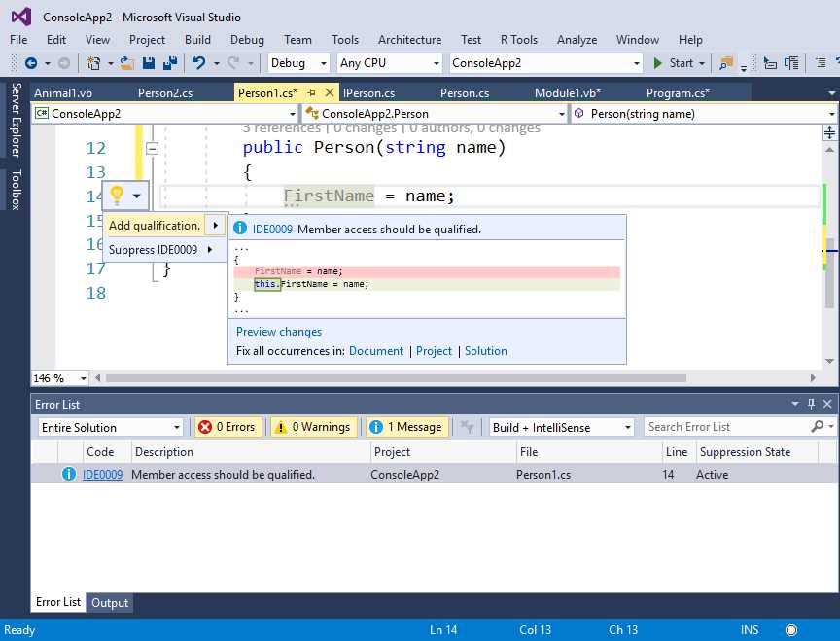Click the Save floppy disk icon
Image resolution: width=840 pixels, height=641 pixels.
[x=149, y=63]
